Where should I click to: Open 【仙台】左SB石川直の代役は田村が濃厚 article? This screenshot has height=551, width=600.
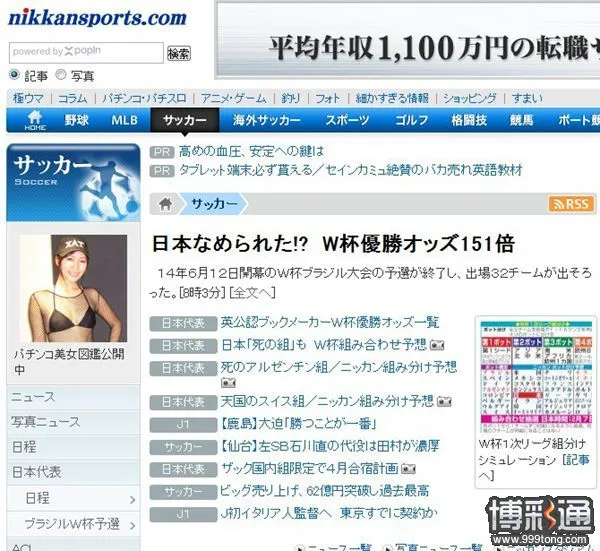coord(329,446)
